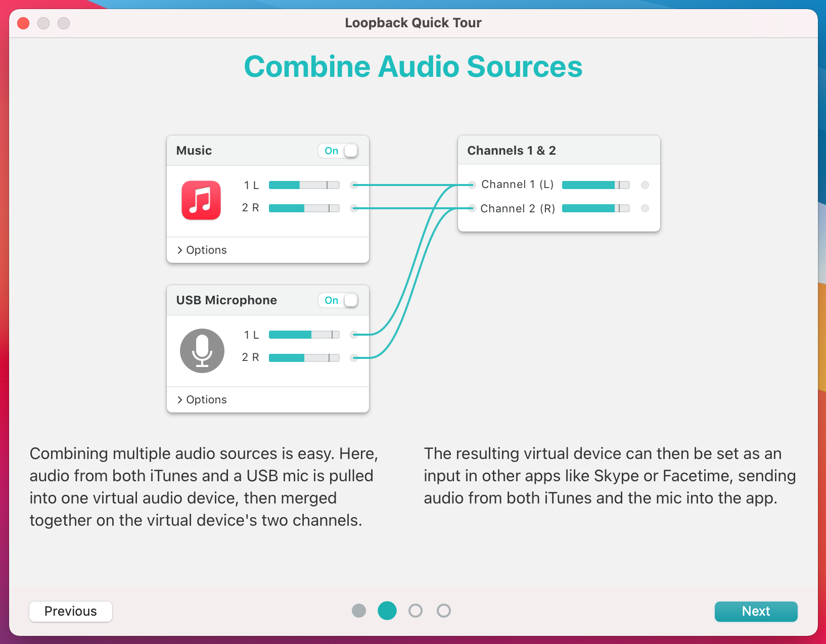This screenshot has height=644, width=826.
Task: Click the Music 1 L output connector
Action: coord(354,185)
